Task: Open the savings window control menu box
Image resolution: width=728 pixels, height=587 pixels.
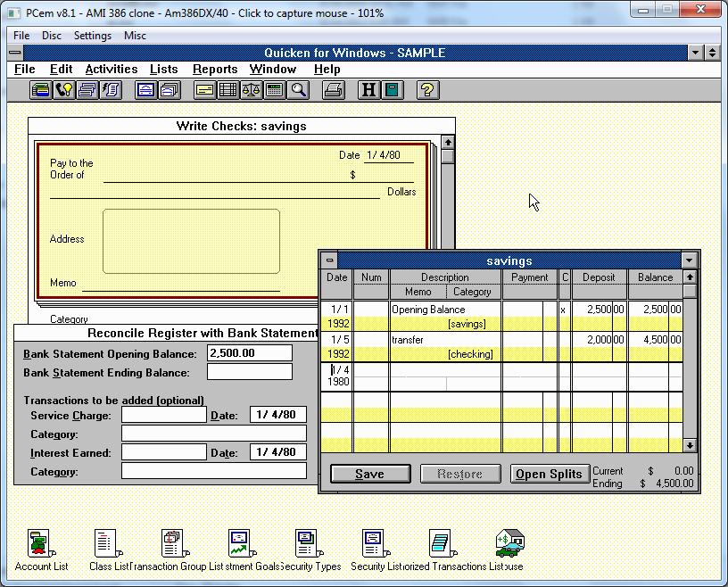Action: 329,260
